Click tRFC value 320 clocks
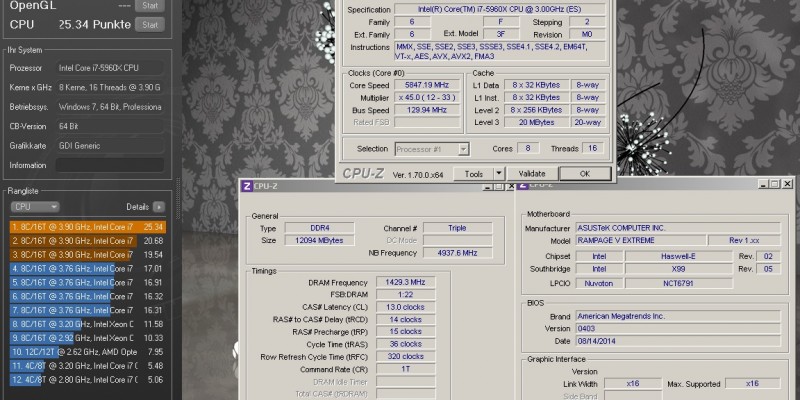The height and width of the screenshot is (400, 800). coord(406,357)
